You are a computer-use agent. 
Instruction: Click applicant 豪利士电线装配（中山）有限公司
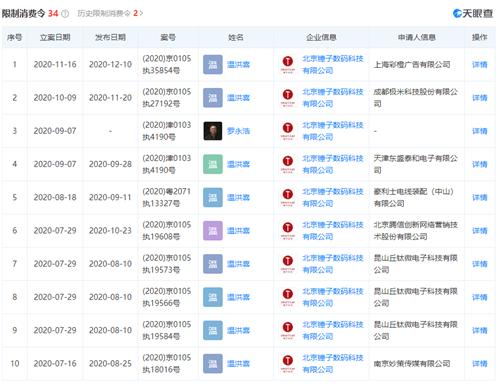click(x=414, y=197)
